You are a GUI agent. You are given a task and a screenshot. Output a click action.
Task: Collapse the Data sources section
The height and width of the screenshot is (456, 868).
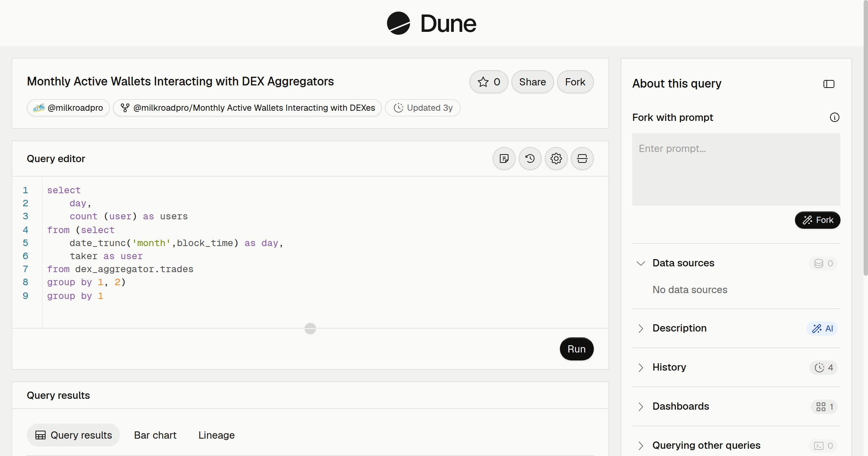point(641,263)
